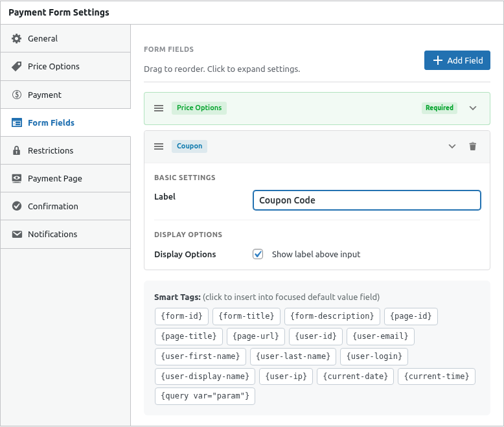Click the gear icon beside General
The image size is (504, 427).
[x=17, y=39]
